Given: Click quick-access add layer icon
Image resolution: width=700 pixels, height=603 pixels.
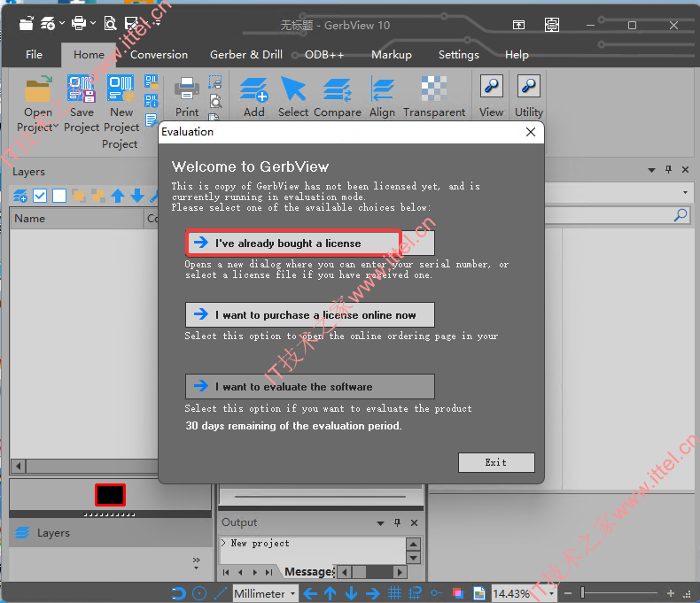Looking at the screenshot, I should click(48, 23).
